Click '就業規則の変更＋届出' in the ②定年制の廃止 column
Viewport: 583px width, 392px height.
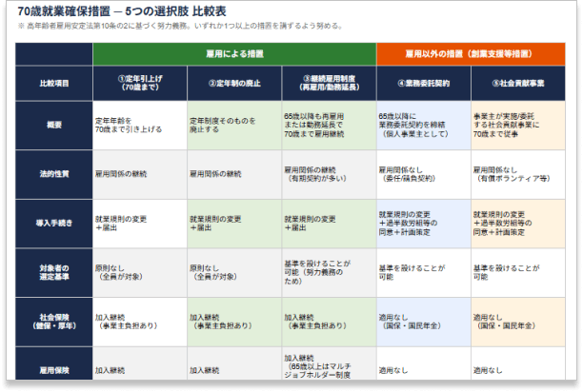coord(234,224)
